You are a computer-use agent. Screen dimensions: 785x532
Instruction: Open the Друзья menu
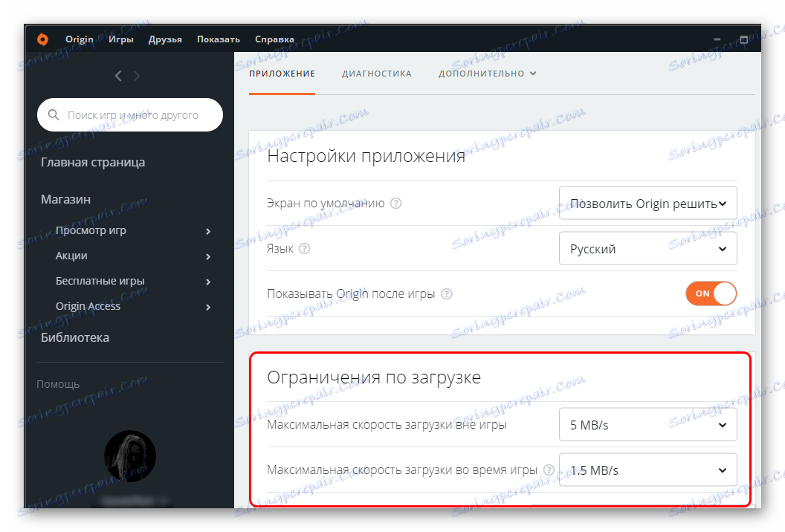click(x=165, y=39)
